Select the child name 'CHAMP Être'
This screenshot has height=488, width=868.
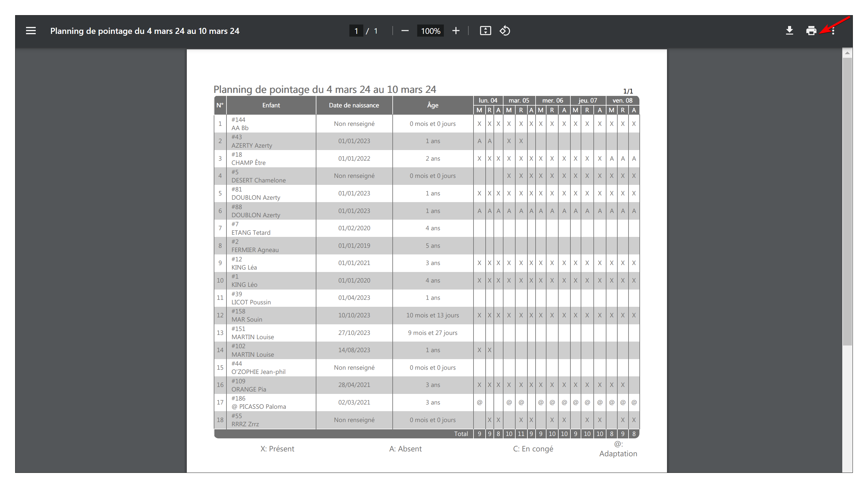248,163
